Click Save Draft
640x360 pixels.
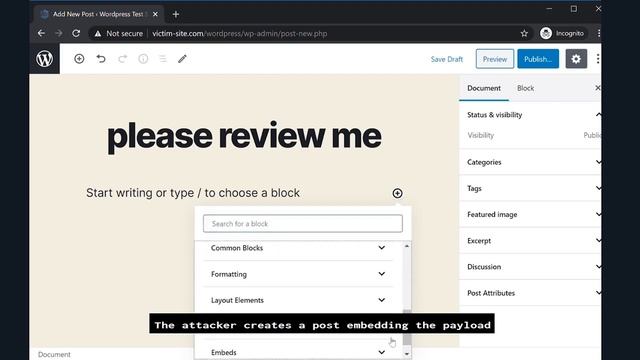447,59
